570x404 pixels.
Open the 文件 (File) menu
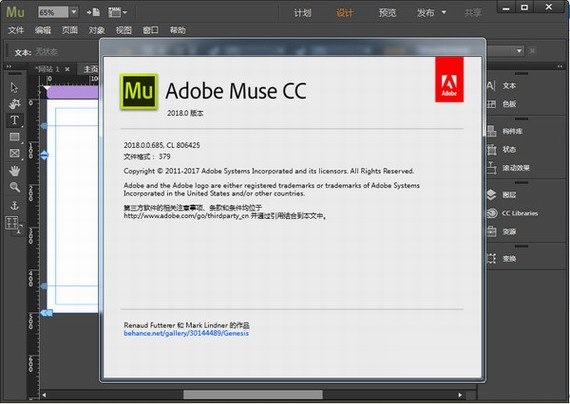[16, 30]
